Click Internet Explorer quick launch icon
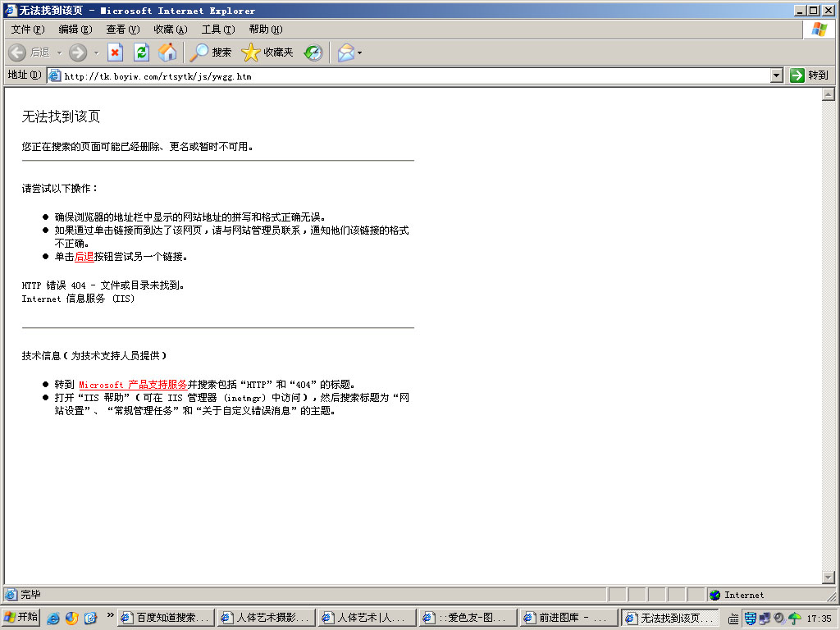Screen dimensions: 840x630 (x=53, y=619)
